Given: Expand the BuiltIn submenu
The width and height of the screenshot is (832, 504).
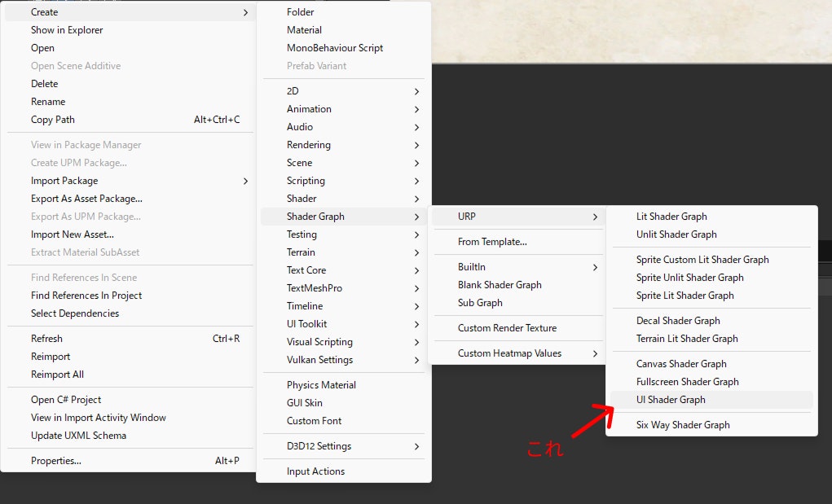Looking at the screenshot, I should (x=518, y=267).
